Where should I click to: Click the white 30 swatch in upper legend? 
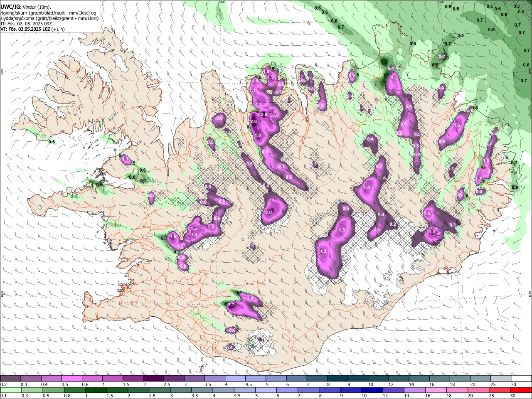pyautogui.click(x=521, y=378)
